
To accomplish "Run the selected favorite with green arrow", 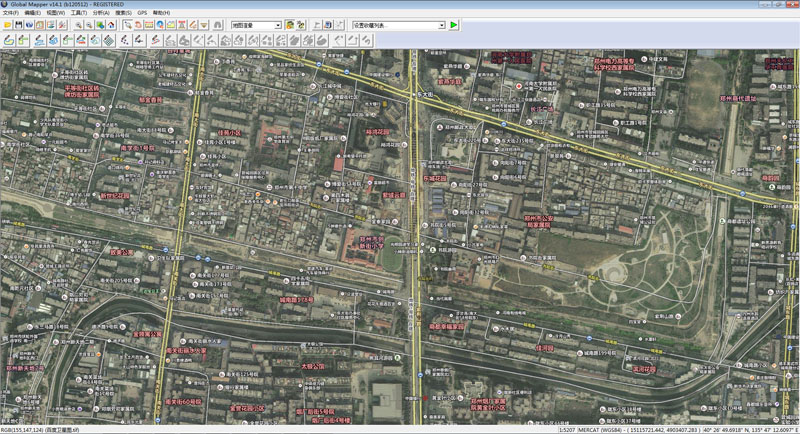I will tap(454, 25).
